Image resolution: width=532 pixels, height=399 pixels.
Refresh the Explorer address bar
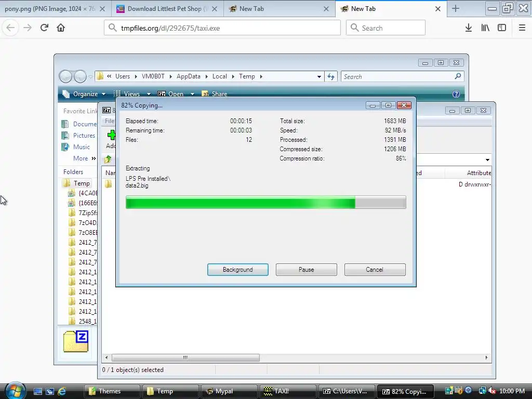click(x=331, y=77)
